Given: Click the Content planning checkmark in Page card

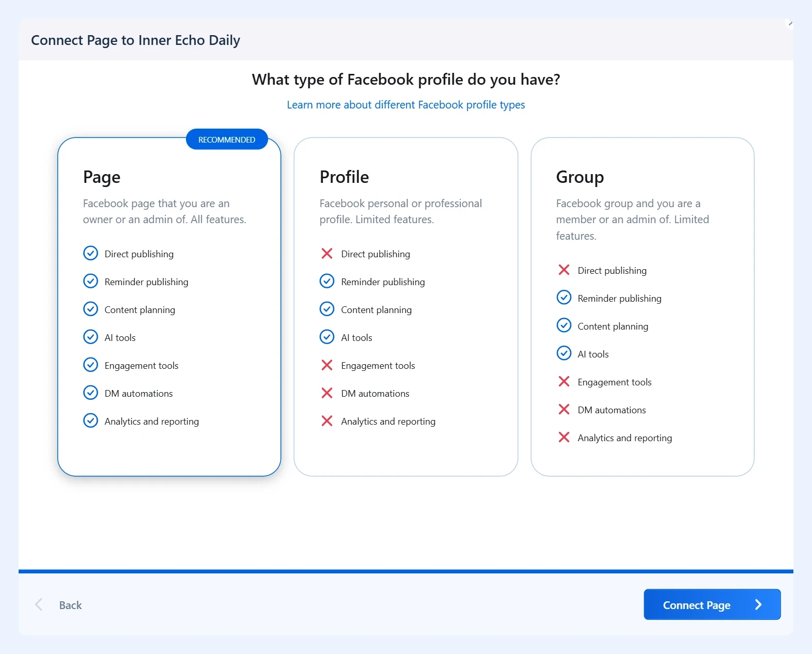Looking at the screenshot, I should pyautogui.click(x=90, y=309).
